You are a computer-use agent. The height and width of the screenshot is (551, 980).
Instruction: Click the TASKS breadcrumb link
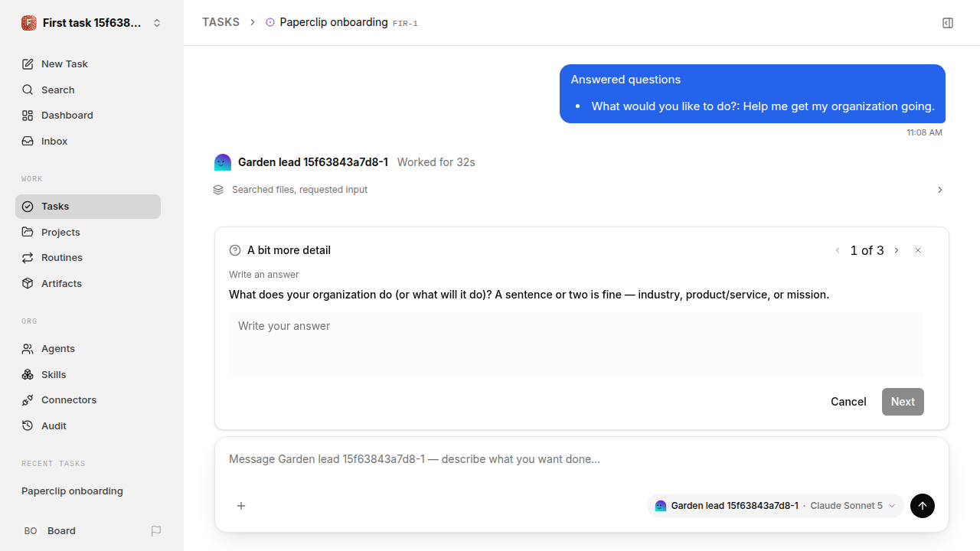[x=220, y=22]
